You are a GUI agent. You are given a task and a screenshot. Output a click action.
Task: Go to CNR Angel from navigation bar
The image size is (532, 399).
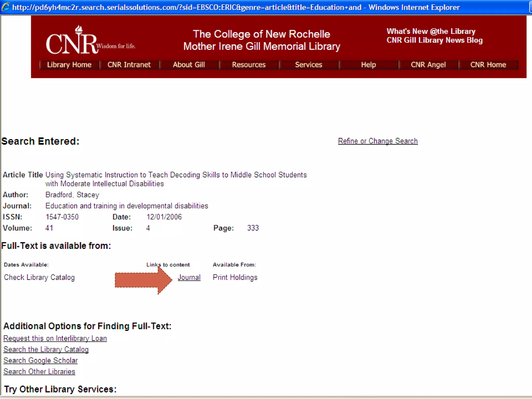coord(428,65)
